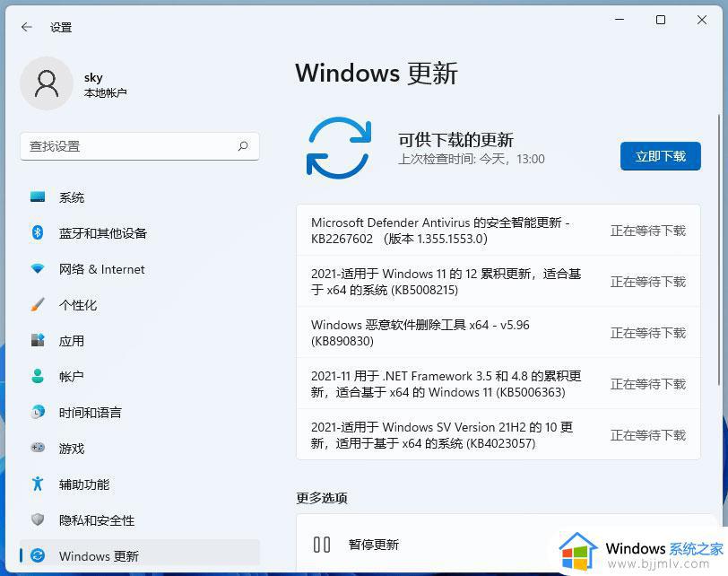
Task: Click 正在等待下载 status for KB890830
Action: (x=647, y=333)
